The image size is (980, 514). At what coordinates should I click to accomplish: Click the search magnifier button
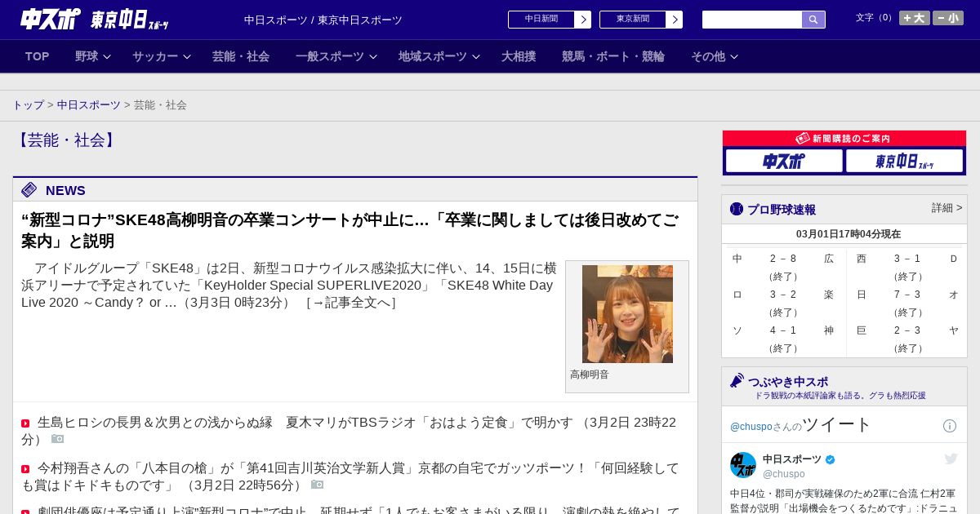tap(813, 20)
